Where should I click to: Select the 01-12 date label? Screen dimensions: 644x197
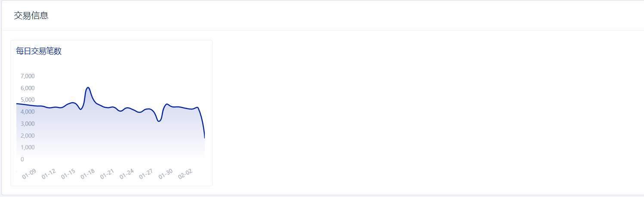coord(49,174)
